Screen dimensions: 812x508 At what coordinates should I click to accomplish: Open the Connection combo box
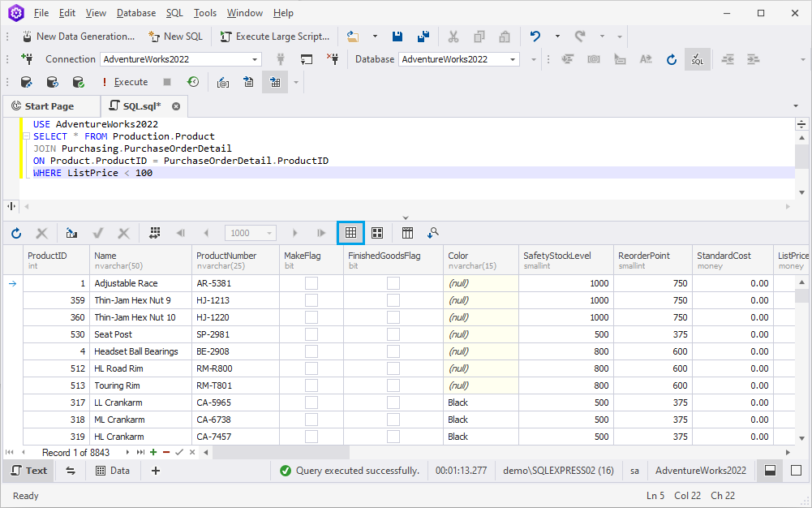pyautogui.click(x=181, y=59)
